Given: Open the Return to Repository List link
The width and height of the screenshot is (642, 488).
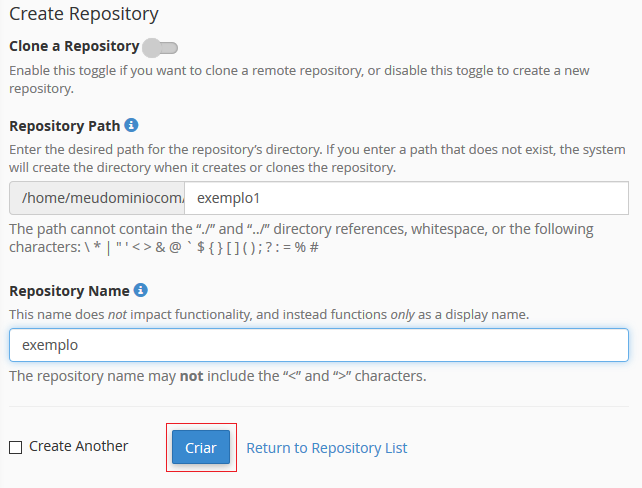Looking at the screenshot, I should coord(326,448).
